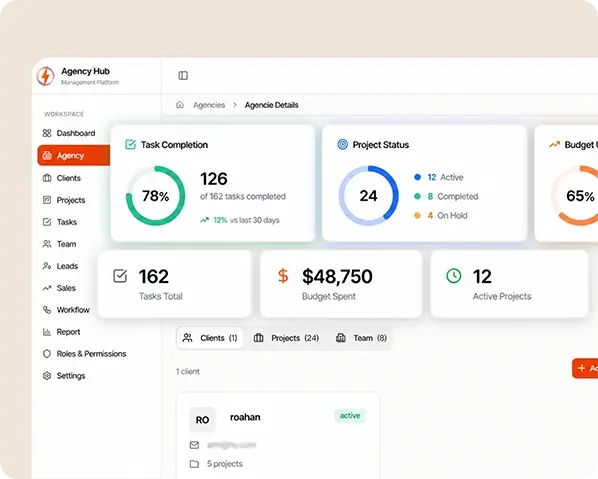Screen dimensions: 598x479
Task: Click the Dashboard grid icon
Action: (47, 133)
